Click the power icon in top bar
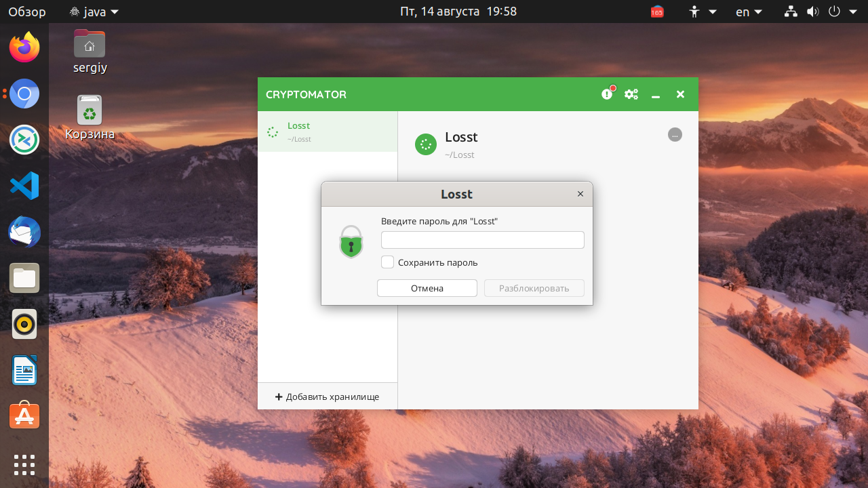Viewport: 868px width, 488px height. pyautogui.click(x=835, y=12)
